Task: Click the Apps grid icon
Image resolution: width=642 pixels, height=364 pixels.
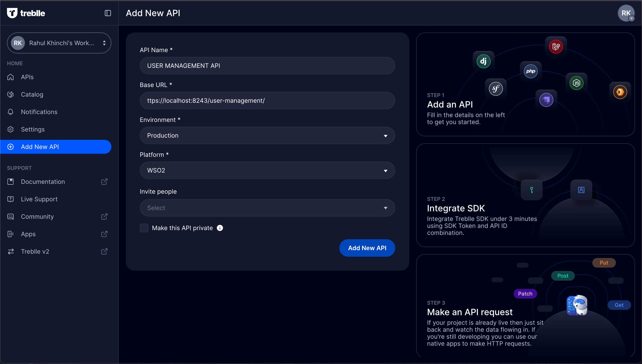Action: click(10, 234)
